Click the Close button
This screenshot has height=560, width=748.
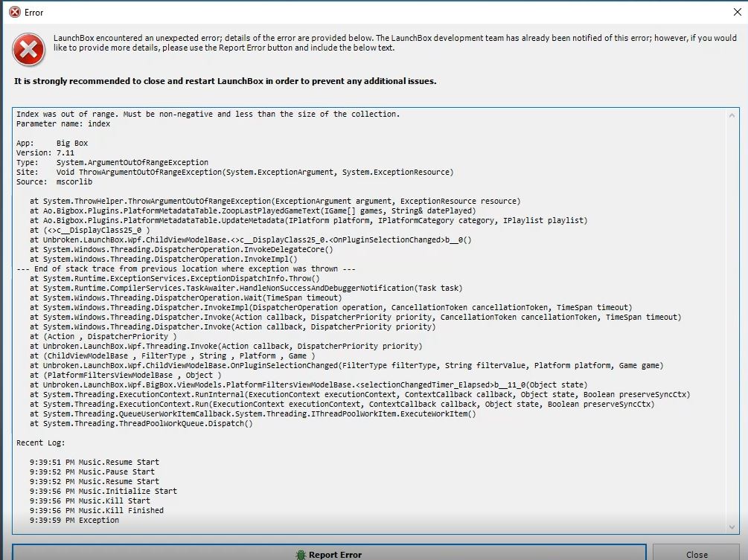coord(696,553)
